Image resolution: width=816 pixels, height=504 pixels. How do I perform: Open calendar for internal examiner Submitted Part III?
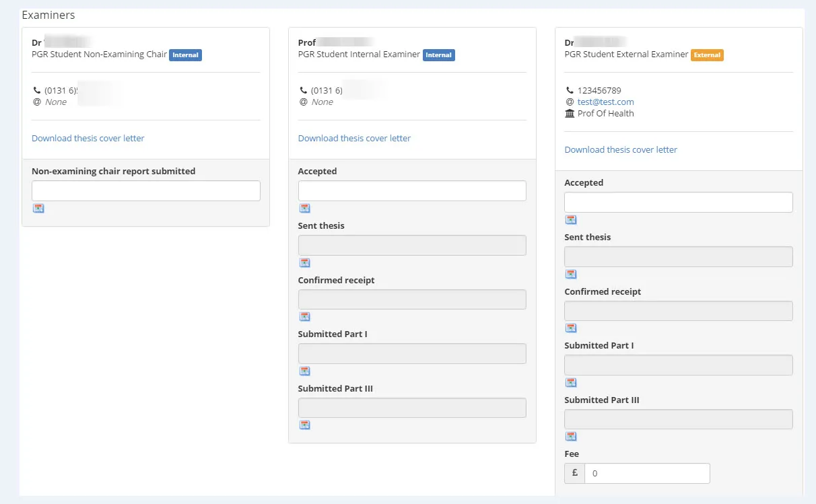304,425
